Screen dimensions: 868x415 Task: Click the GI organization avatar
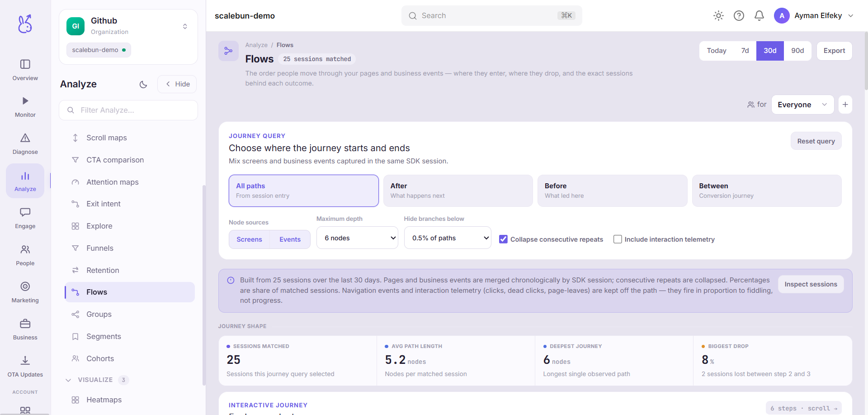click(75, 26)
